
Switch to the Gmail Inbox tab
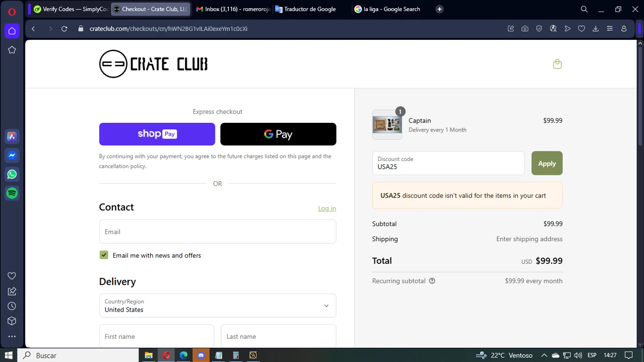pyautogui.click(x=233, y=9)
